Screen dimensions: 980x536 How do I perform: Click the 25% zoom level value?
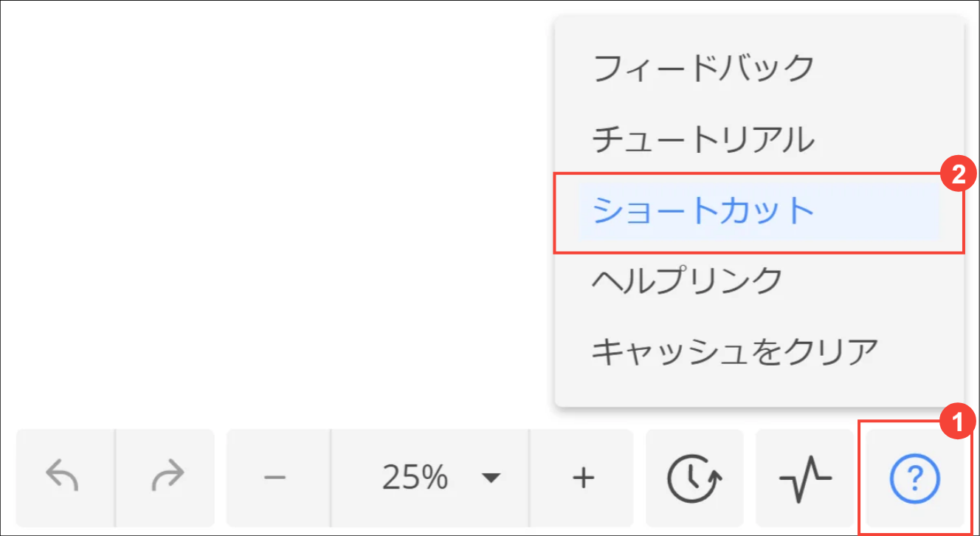coord(415,478)
